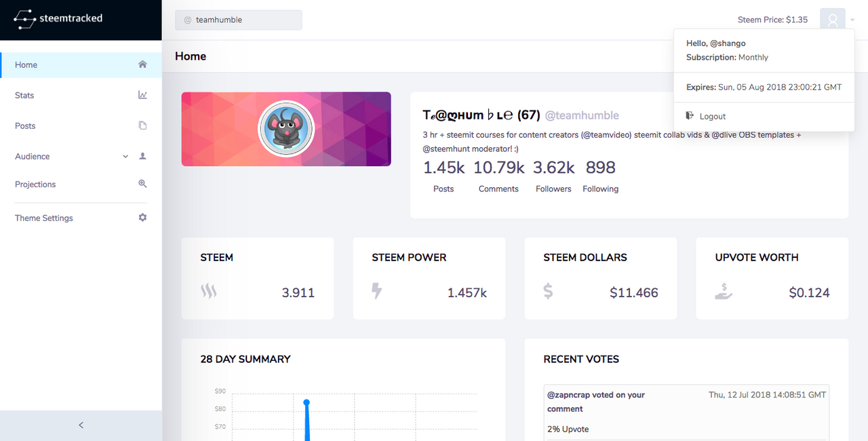Click the Home page title heading

[x=191, y=56]
